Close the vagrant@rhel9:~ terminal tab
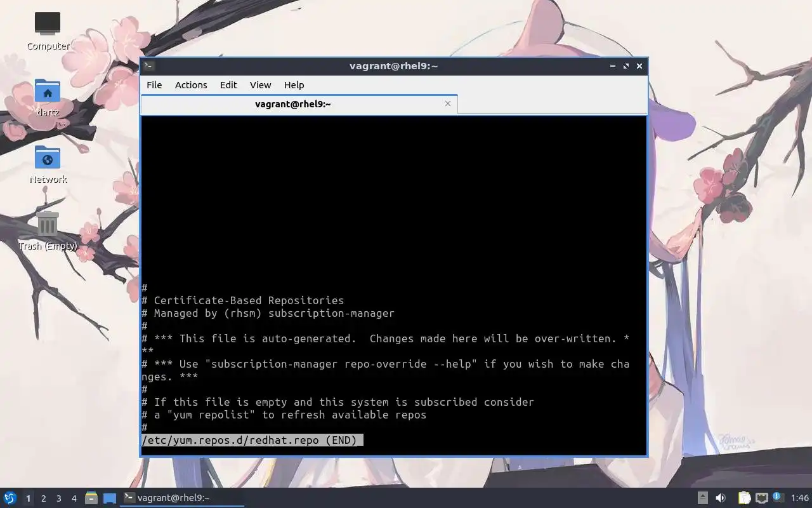 pos(448,104)
